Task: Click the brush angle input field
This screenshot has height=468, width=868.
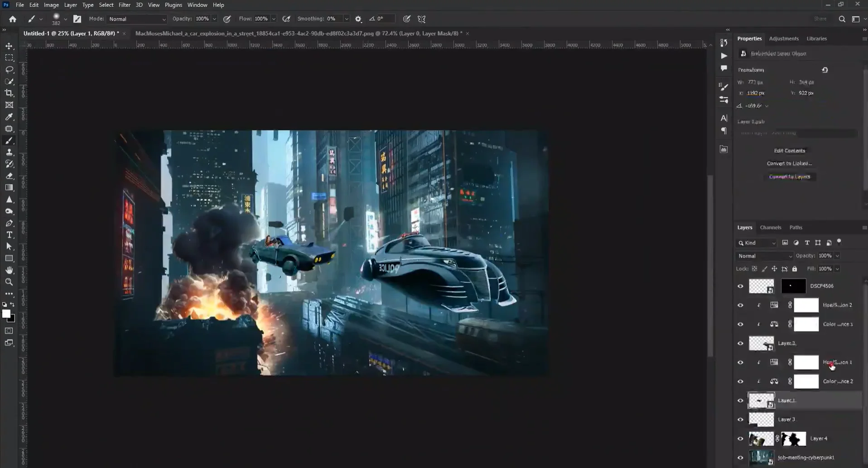Action: click(385, 19)
